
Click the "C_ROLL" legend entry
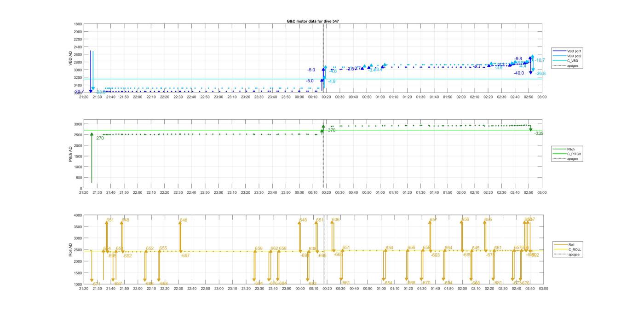click(575, 249)
